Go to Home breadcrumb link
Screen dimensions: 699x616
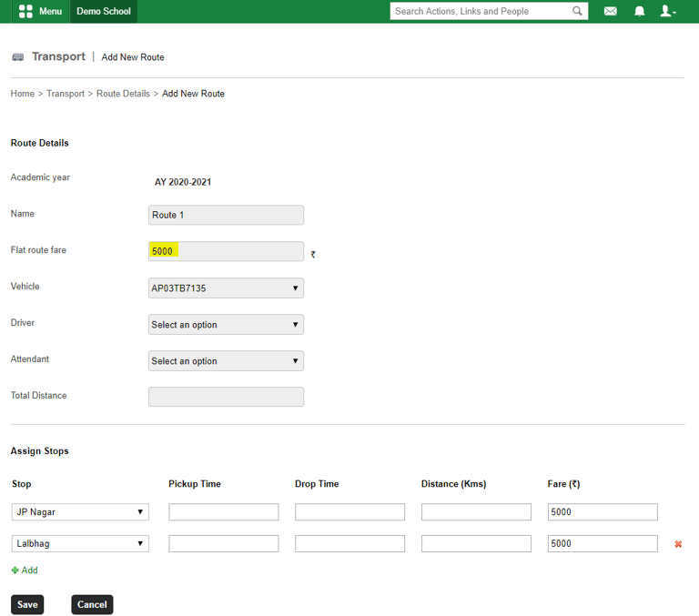click(22, 94)
